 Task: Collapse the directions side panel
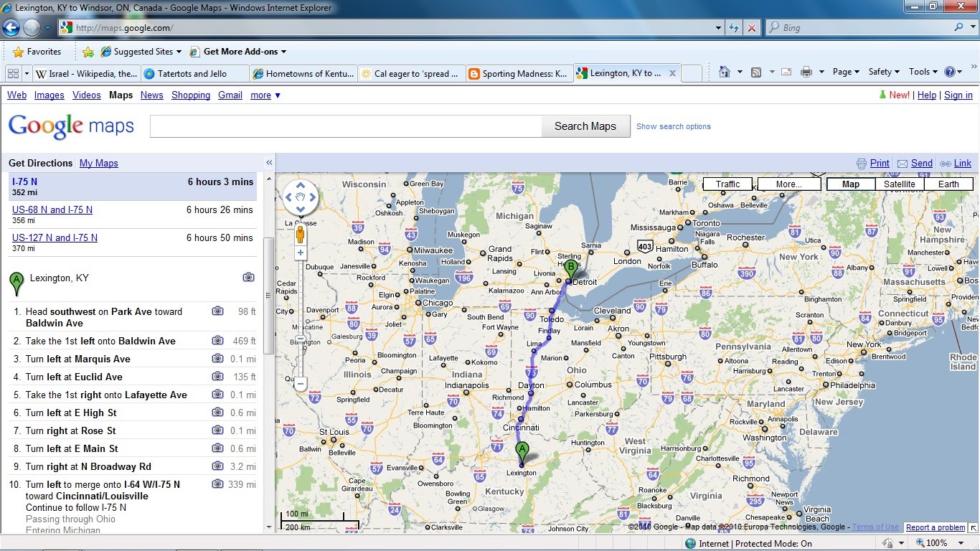click(x=269, y=163)
